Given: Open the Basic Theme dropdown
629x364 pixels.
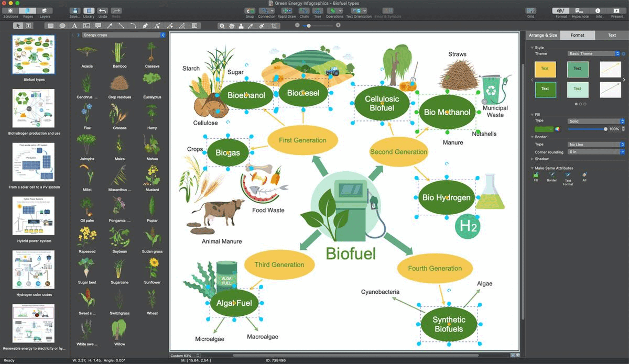Looking at the screenshot, I should pyautogui.click(x=594, y=53).
